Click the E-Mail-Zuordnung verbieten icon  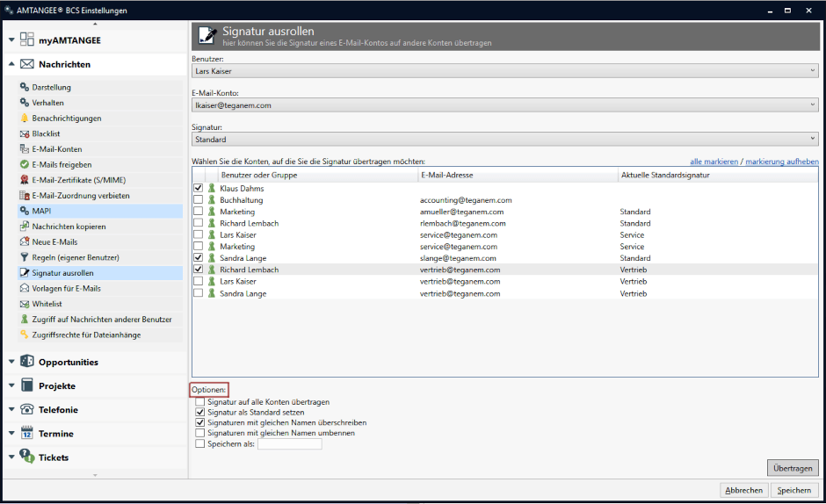(x=25, y=196)
